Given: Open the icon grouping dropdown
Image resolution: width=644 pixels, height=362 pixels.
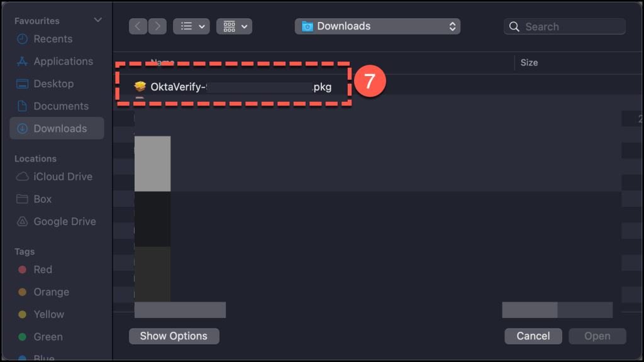Looking at the screenshot, I should tap(234, 26).
